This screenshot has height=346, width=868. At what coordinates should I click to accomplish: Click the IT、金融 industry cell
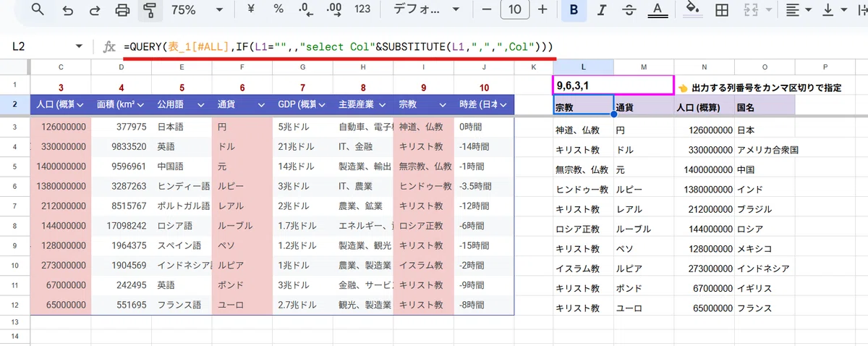point(363,147)
